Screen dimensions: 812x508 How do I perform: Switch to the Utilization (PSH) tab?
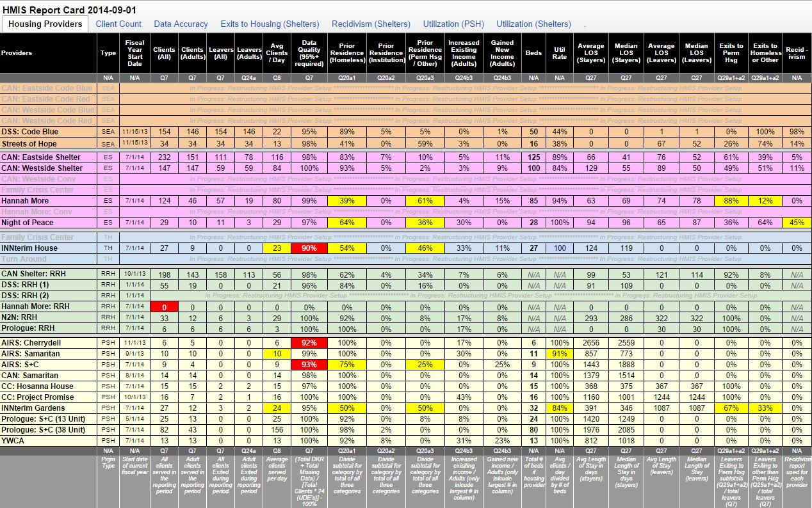click(453, 24)
